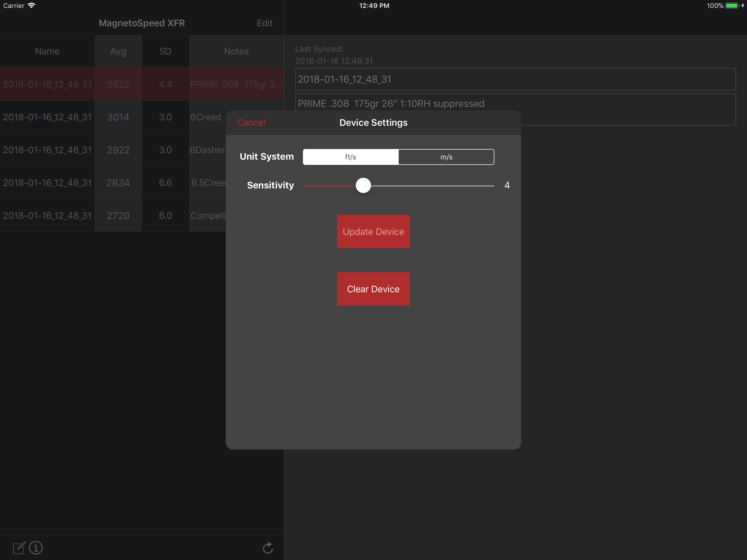Click the SD column header

click(165, 51)
